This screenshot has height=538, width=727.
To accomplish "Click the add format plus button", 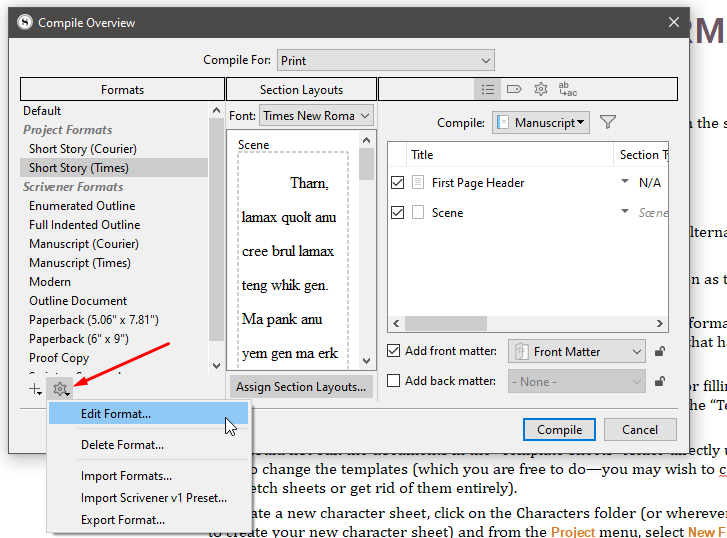I will click(35, 389).
